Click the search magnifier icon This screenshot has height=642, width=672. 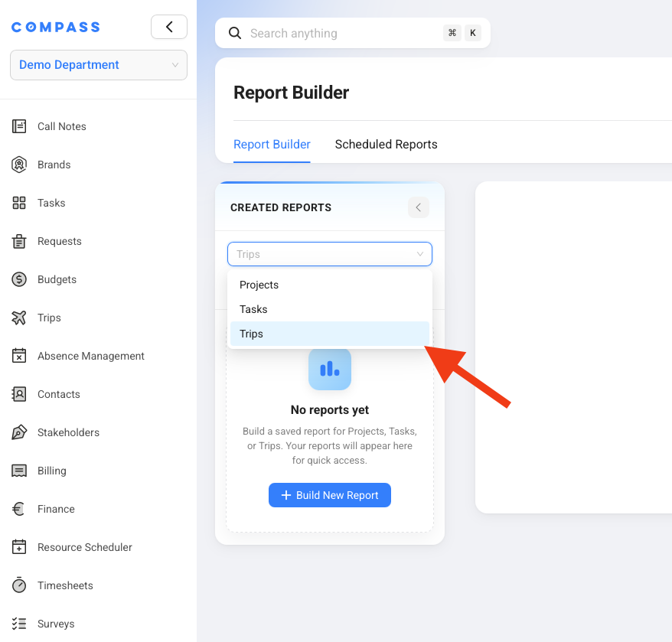tap(235, 33)
